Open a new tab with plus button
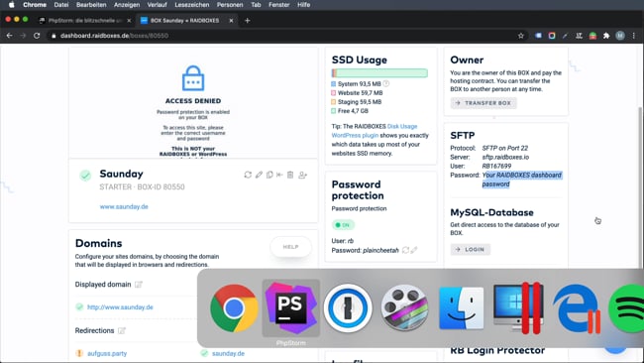Image resolution: width=644 pixels, height=363 pixels. (247, 21)
